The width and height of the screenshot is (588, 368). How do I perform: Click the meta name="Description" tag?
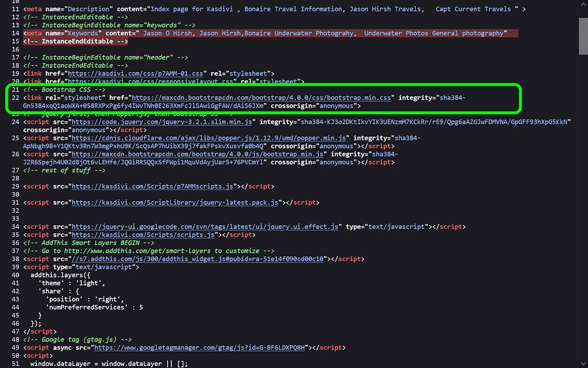(x=274, y=9)
